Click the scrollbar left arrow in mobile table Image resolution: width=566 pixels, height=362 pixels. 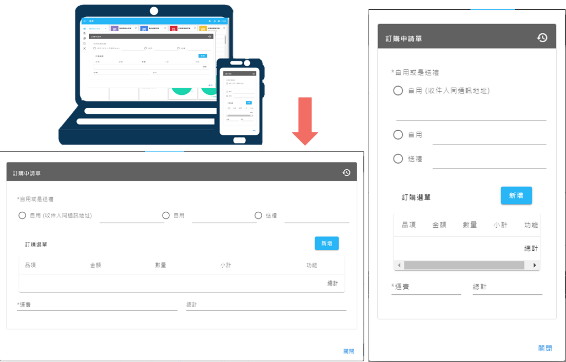pos(399,265)
